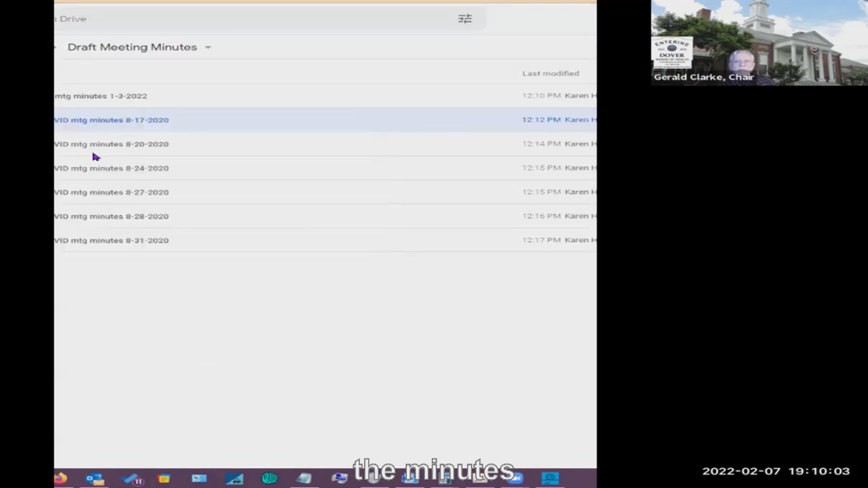
Task: Open the mtg minutes 1-3-2022 file
Action: coord(101,96)
